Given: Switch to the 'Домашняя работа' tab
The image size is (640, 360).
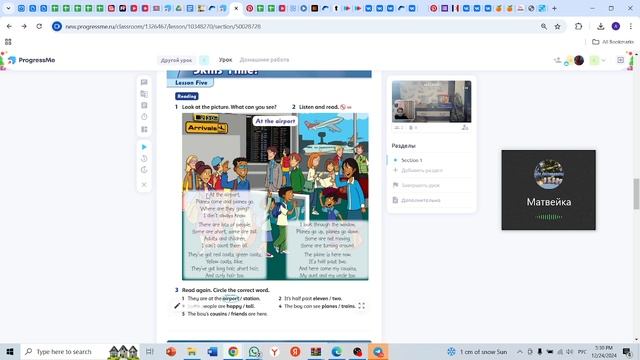Looking at the screenshot, I should pos(264,60).
